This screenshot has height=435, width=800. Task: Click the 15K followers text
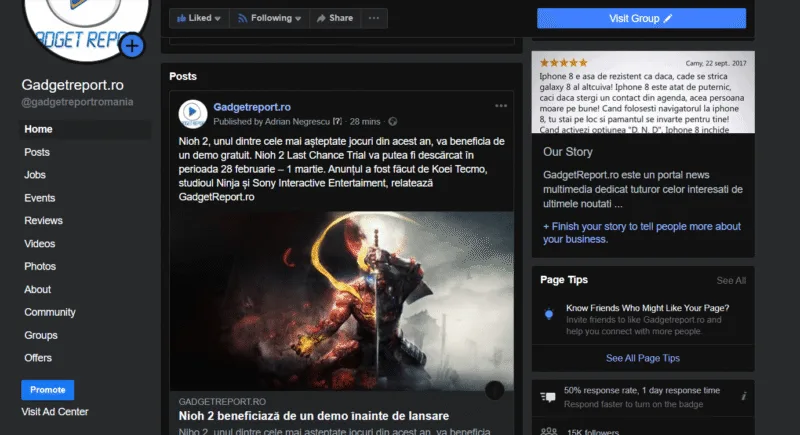click(593, 432)
